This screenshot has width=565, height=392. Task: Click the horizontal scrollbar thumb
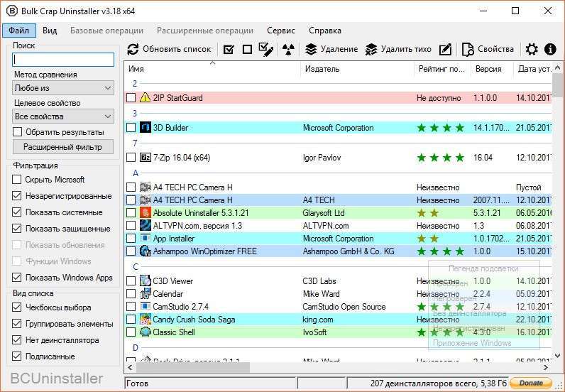193,367
